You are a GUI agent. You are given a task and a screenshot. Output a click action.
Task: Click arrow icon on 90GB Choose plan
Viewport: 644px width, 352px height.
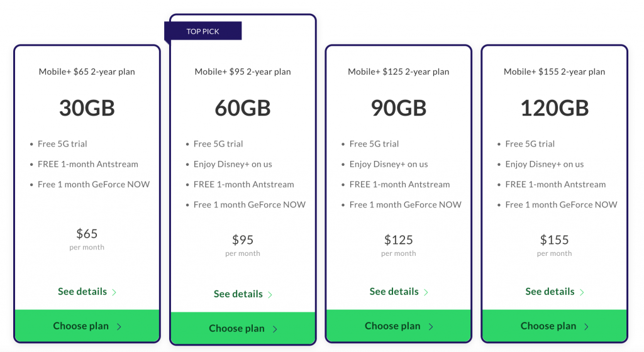click(431, 326)
